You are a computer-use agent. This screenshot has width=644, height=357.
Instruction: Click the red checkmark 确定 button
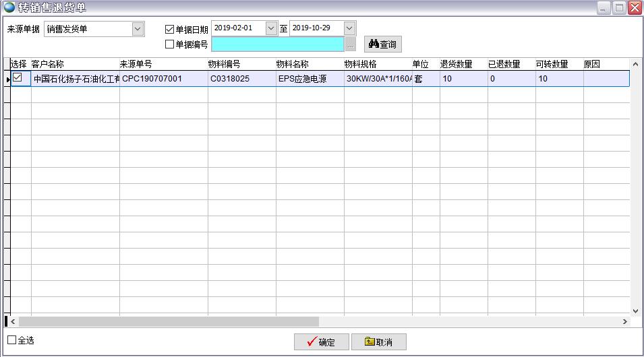coord(321,342)
